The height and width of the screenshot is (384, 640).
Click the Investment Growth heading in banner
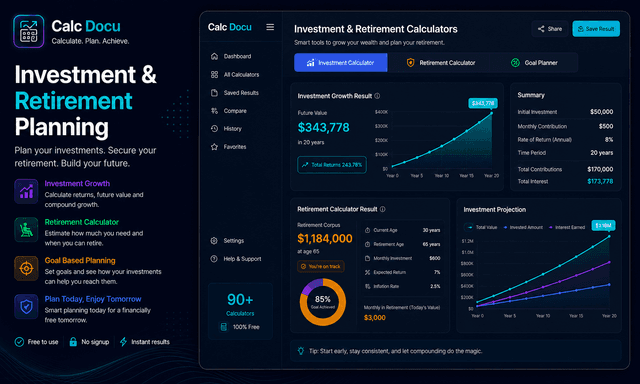tap(77, 184)
